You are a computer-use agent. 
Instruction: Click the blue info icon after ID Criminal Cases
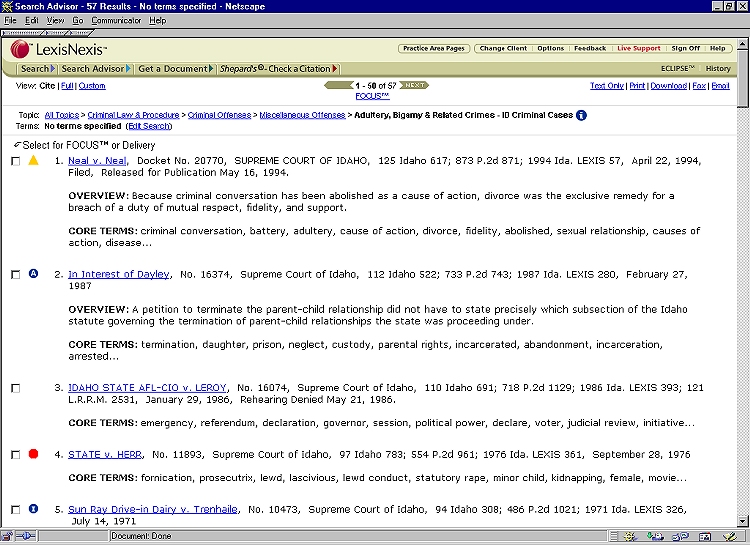click(x=581, y=115)
